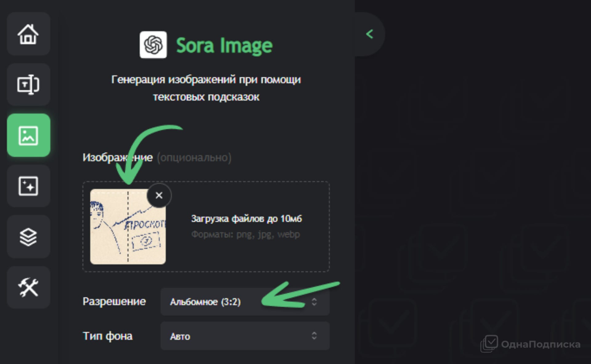Open the tools wrench and hammer icon
Viewport: 591px width, 364px height.
(x=28, y=287)
